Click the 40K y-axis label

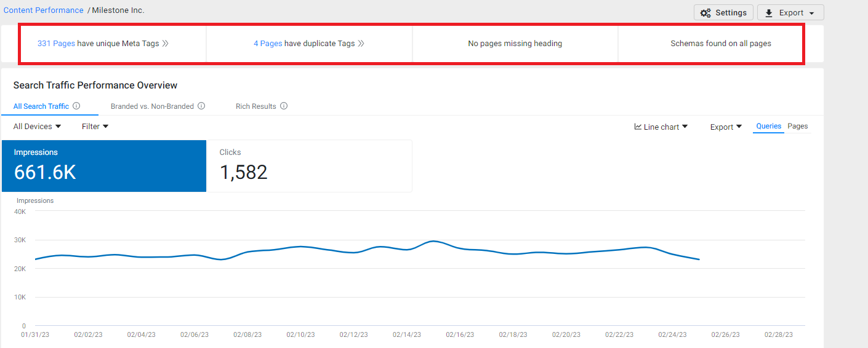[20, 212]
